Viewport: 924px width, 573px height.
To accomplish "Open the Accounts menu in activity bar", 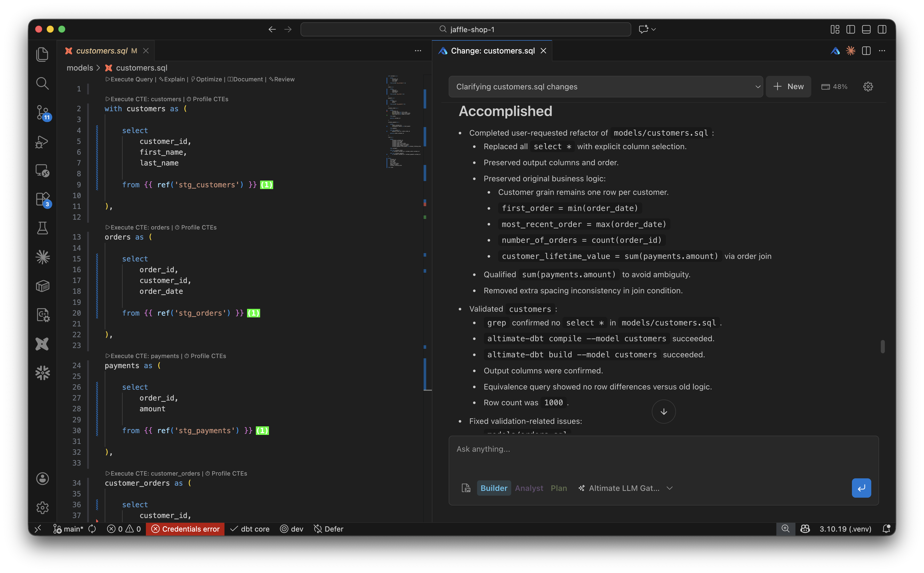I will (42, 479).
